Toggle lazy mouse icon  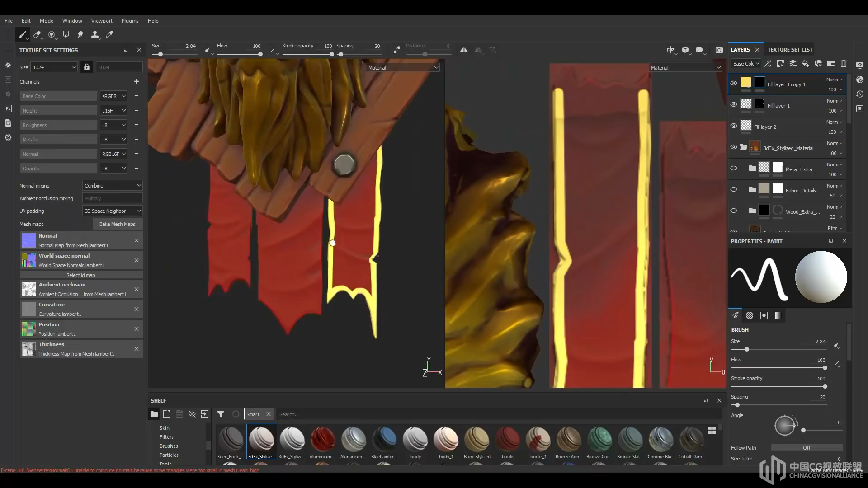396,50
